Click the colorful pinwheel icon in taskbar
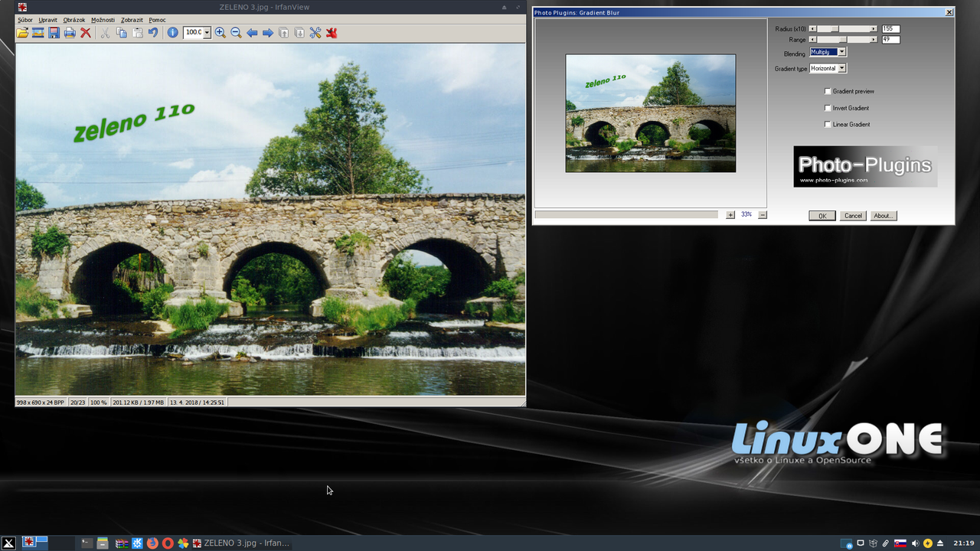Viewport: 980px width, 551px height. click(183, 543)
